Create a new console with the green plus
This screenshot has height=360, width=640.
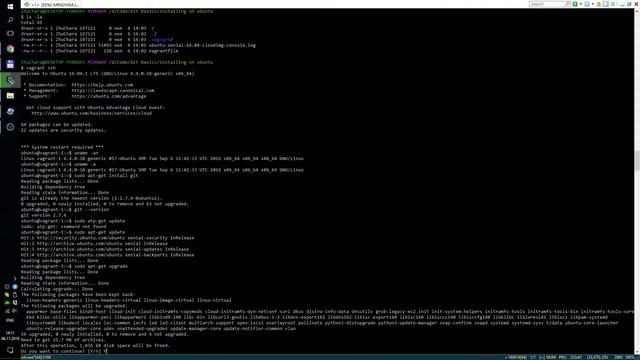click(575, 4)
